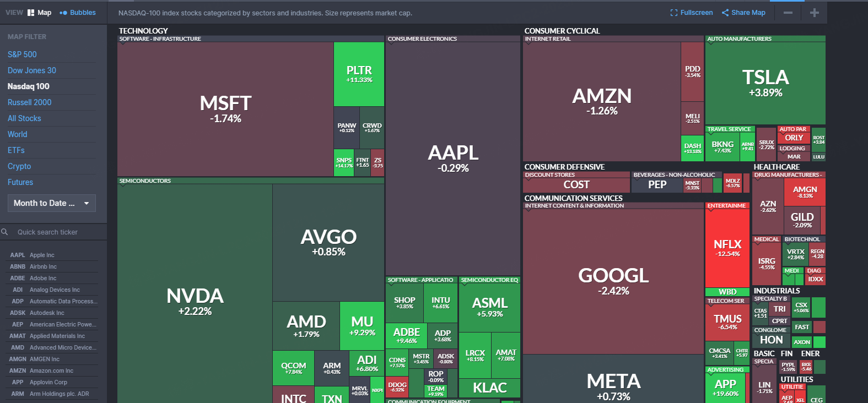
Task: Click the bright red NFLX tile
Action: (x=727, y=248)
